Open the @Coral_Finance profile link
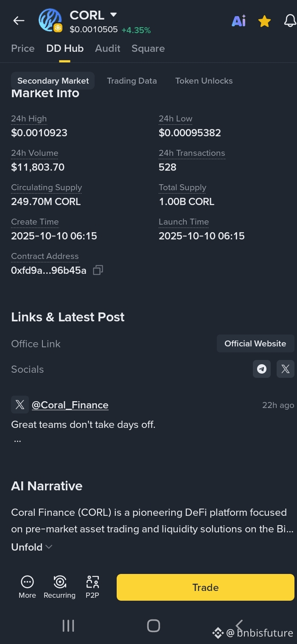Viewport: 297px width, 644px height. pos(70,405)
